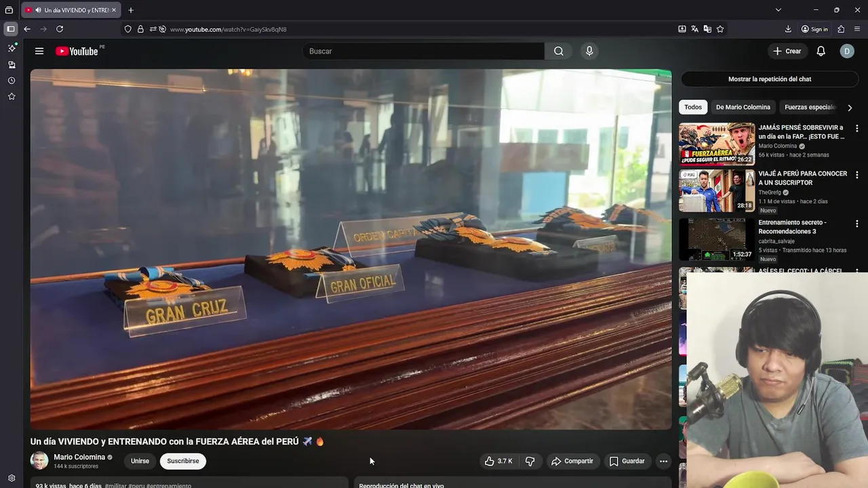
Task: Open the account avatar menu
Action: tap(847, 51)
